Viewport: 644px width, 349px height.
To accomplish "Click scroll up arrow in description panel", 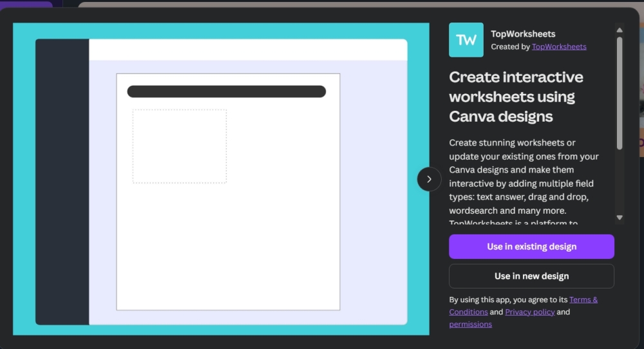I will (x=620, y=30).
